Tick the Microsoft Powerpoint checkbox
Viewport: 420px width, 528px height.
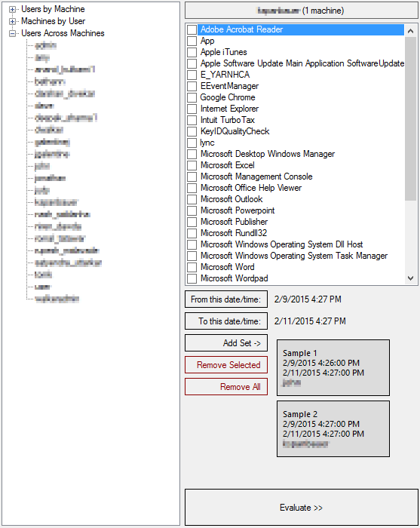(x=192, y=210)
